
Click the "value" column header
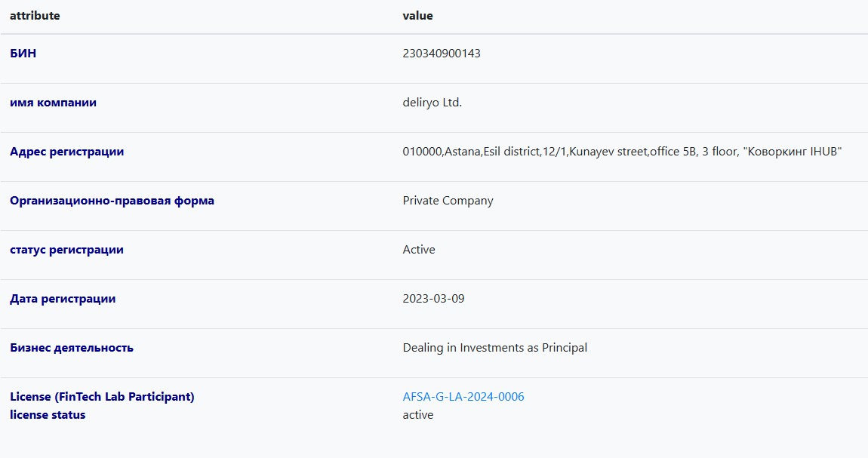tap(417, 16)
